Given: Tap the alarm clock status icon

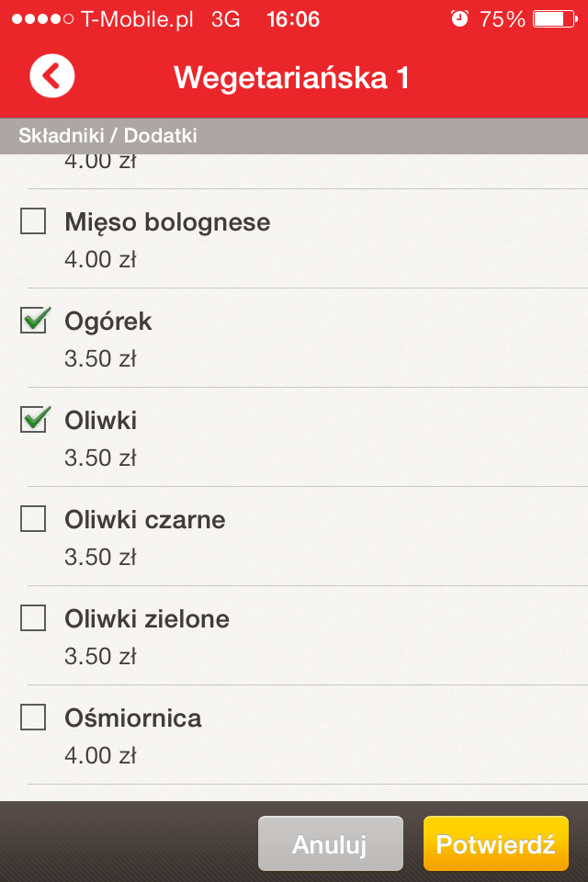Looking at the screenshot, I should [459, 18].
